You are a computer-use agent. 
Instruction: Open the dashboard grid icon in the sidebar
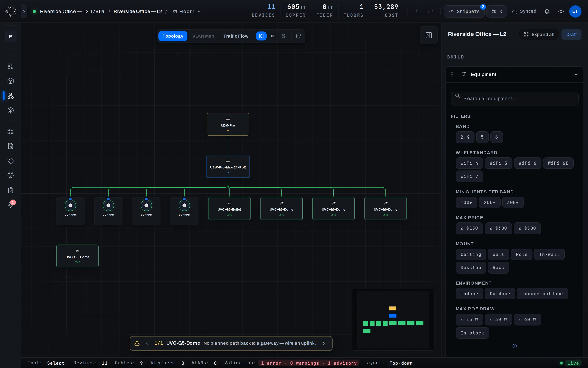tap(10, 66)
